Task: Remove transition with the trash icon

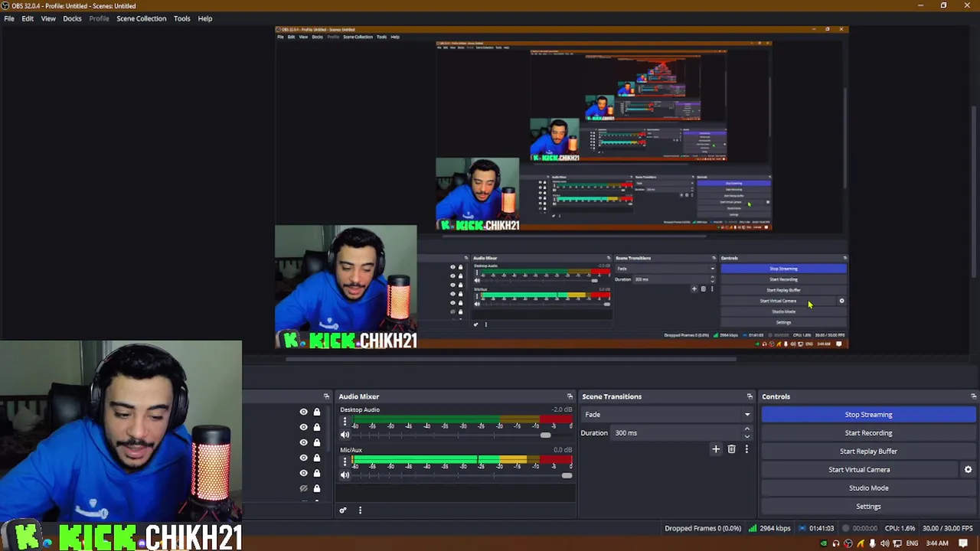Action: tap(731, 449)
